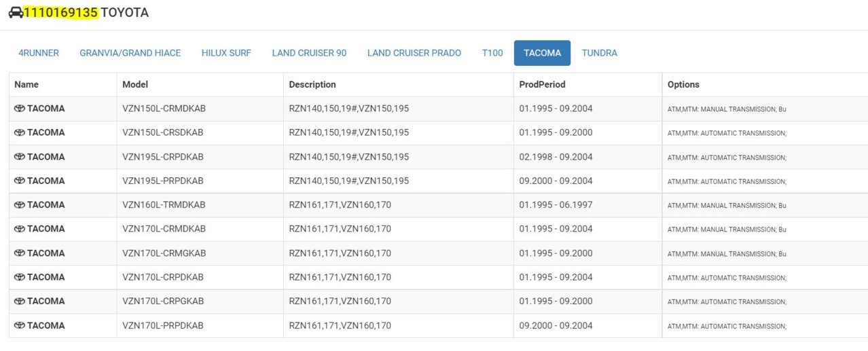Click the Toyota logo in the VZN195L-PRPDKAB row
Screen dimensions: 868x351
click(x=19, y=181)
